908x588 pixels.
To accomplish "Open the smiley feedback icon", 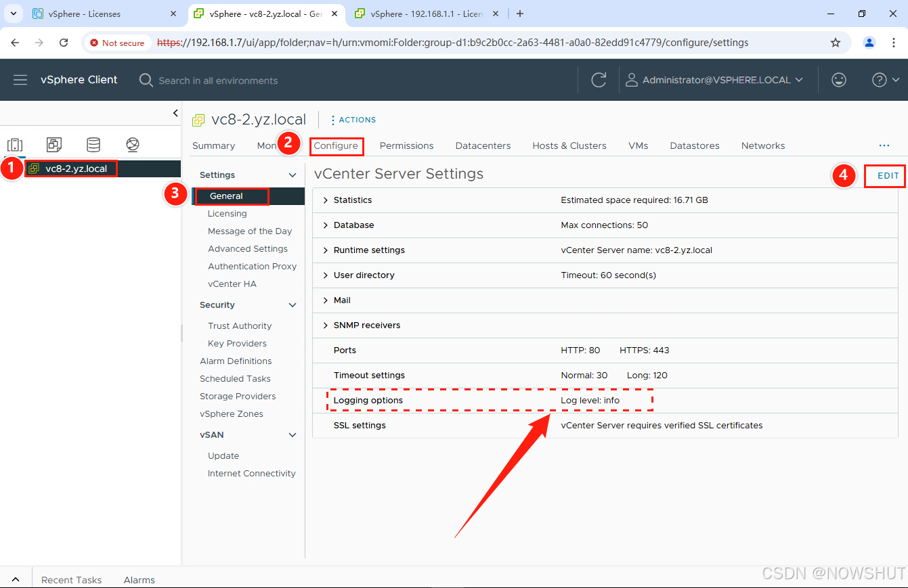I will point(839,80).
